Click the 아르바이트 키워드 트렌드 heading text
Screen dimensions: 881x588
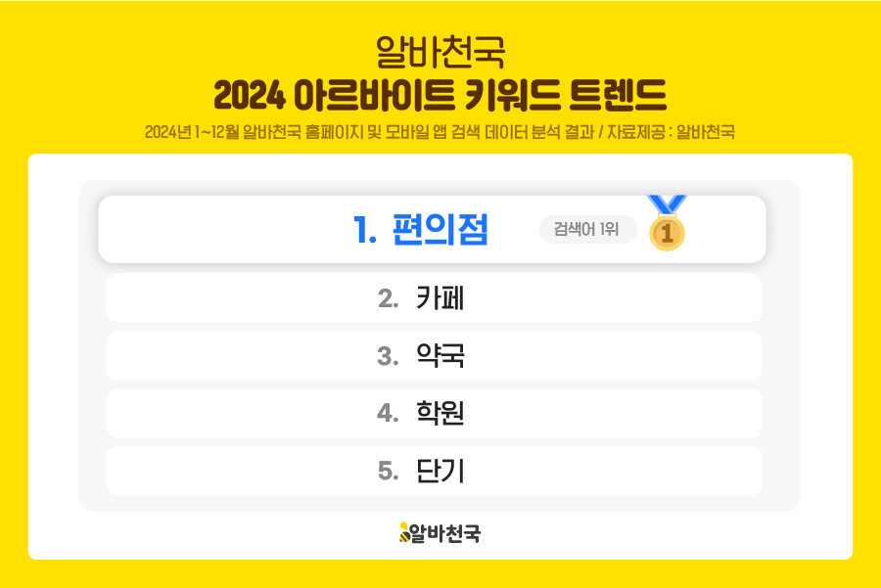tap(481, 95)
